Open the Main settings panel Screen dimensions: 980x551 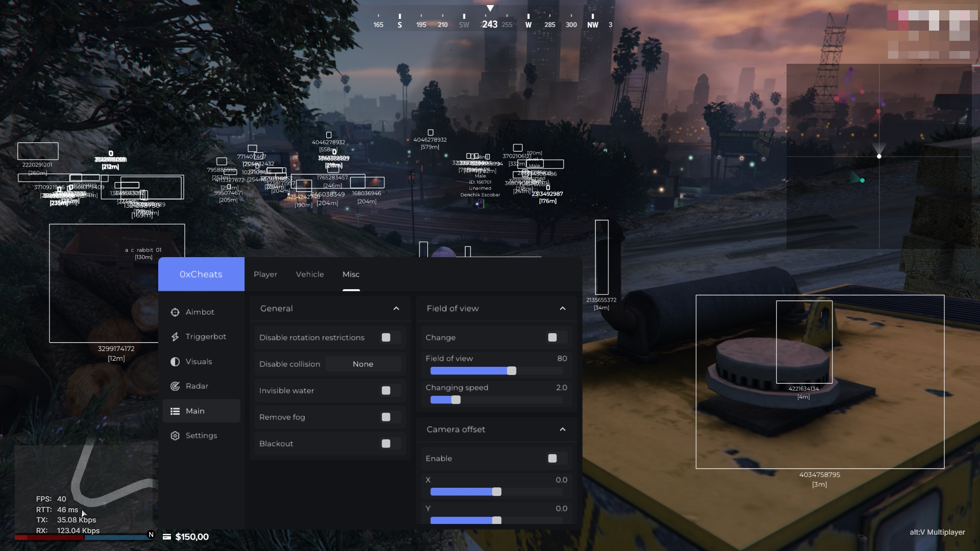(195, 410)
